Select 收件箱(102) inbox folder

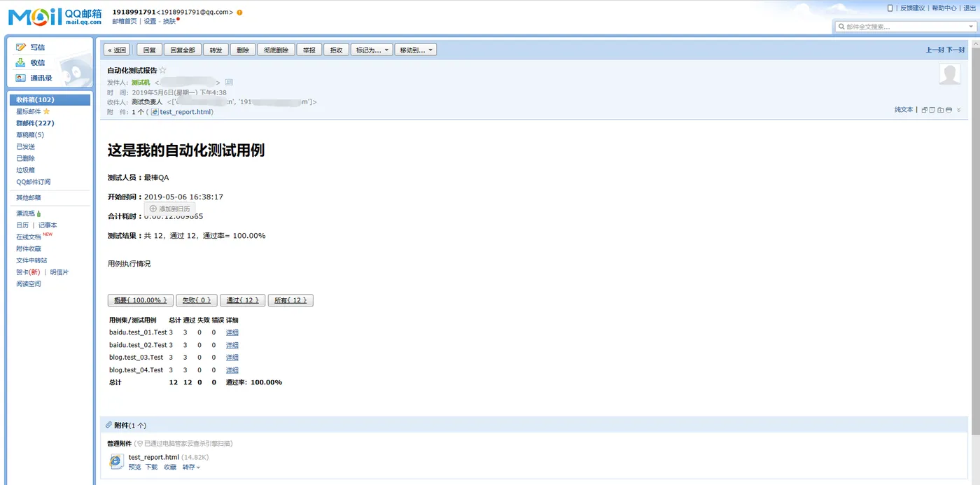[50, 100]
